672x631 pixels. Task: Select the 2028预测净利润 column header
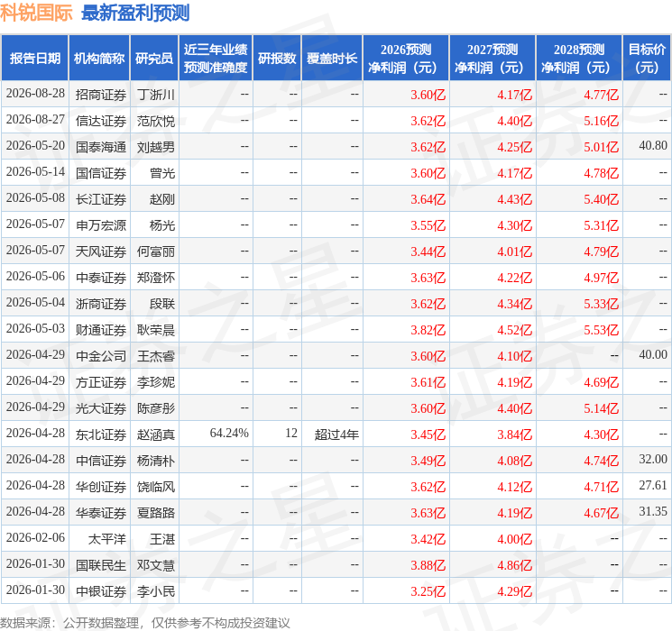coord(579,59)
